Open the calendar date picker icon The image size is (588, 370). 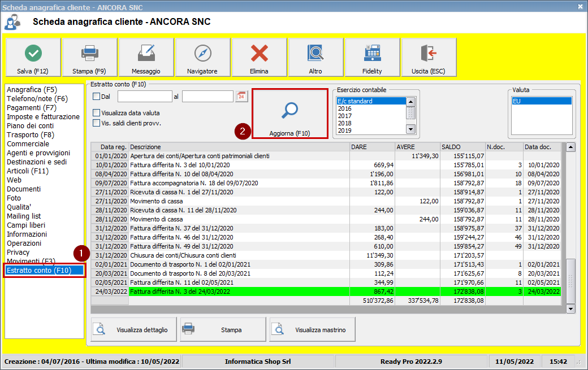pos(241,96)
